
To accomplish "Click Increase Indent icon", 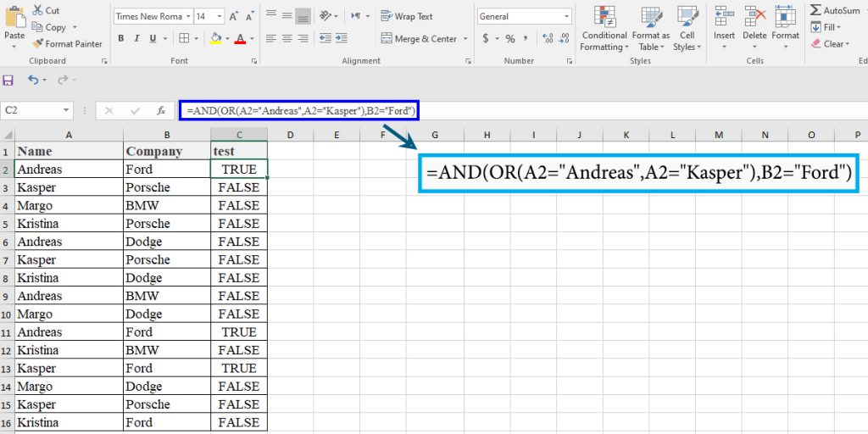I will [342, 38].
